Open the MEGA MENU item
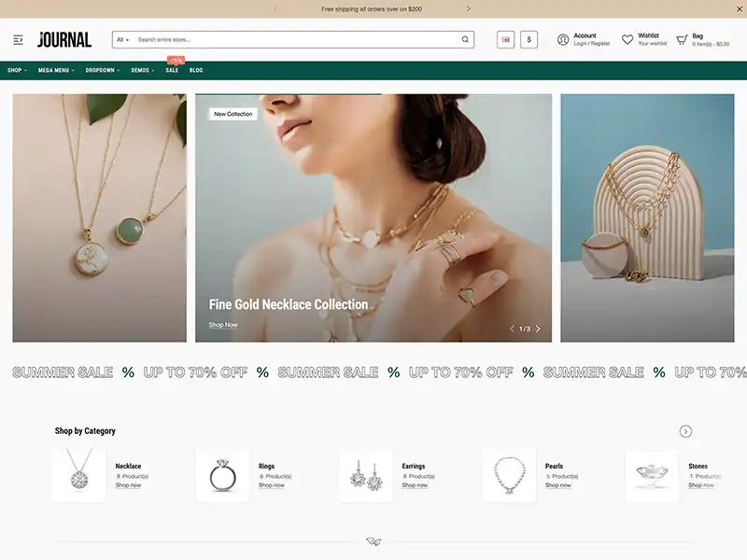 (55, 69)
